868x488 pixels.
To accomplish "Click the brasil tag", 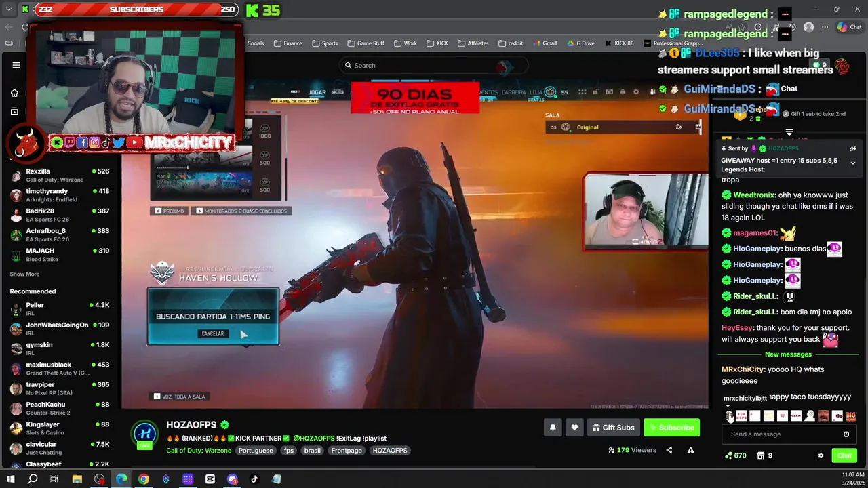I will pos(313,451).
